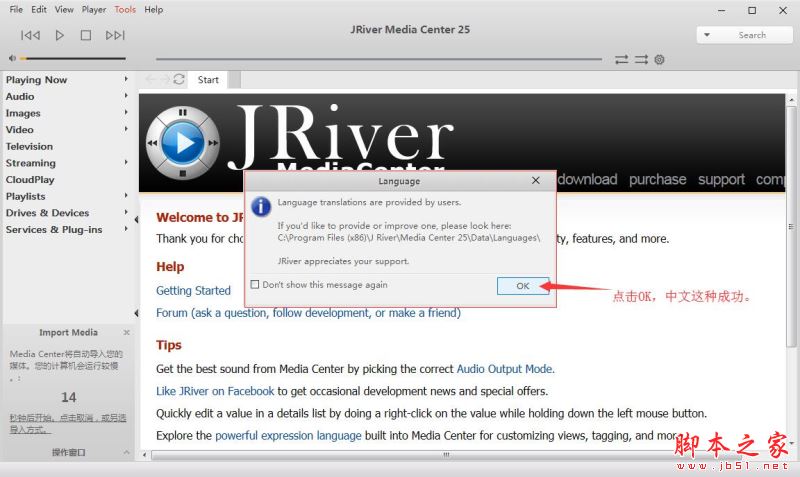Click the page refresh icon
Screen dimensions: 800x477
coord(179,79)
